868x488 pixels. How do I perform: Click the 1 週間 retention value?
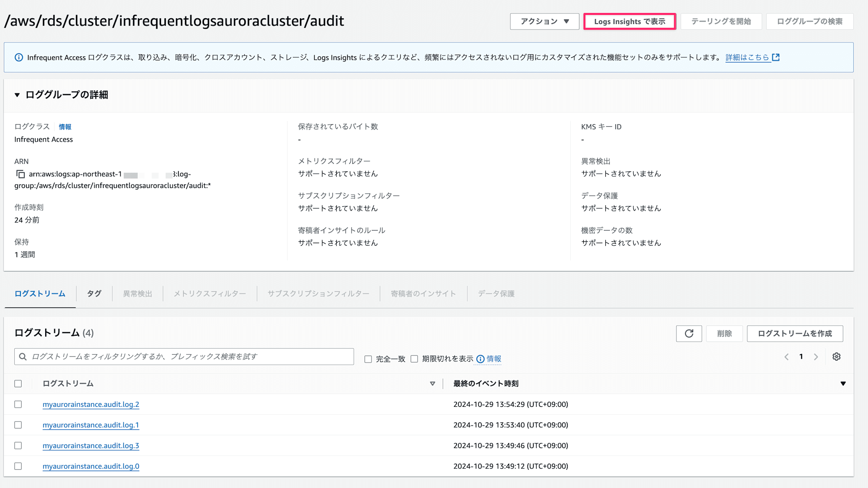pyautogui.click(x=25, y=254)
